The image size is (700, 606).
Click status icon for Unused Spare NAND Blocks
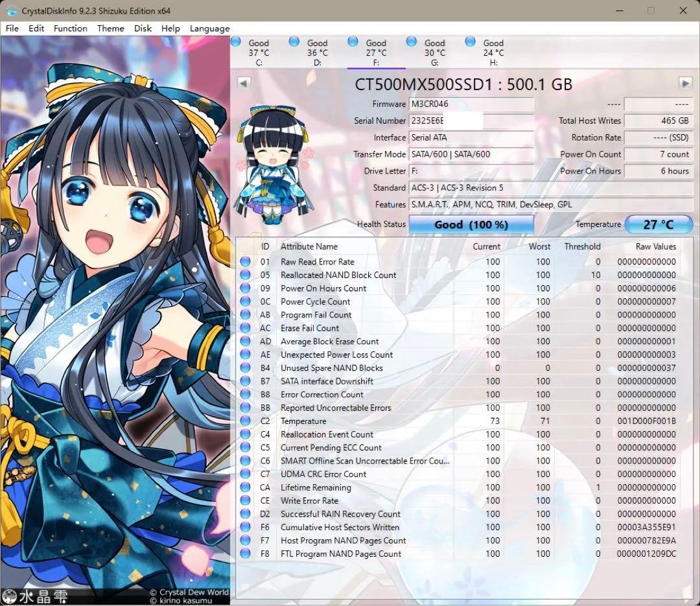click(245, 367)
